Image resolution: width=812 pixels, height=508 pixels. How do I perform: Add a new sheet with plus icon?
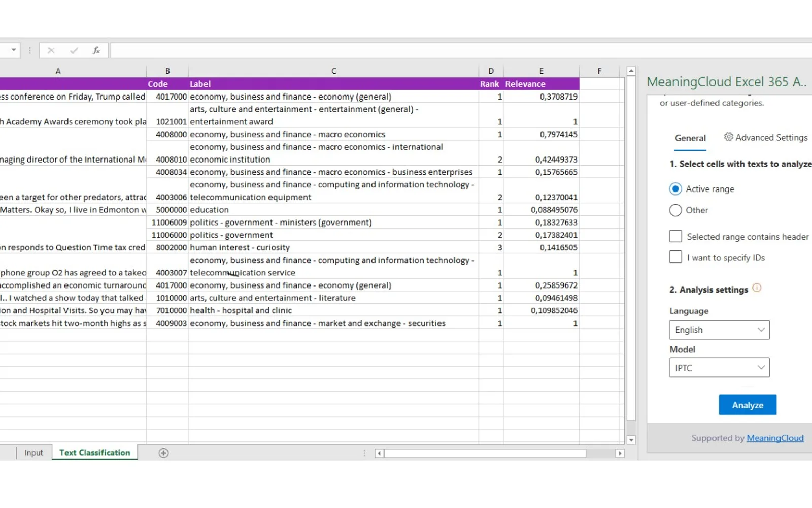pos(163,453)
